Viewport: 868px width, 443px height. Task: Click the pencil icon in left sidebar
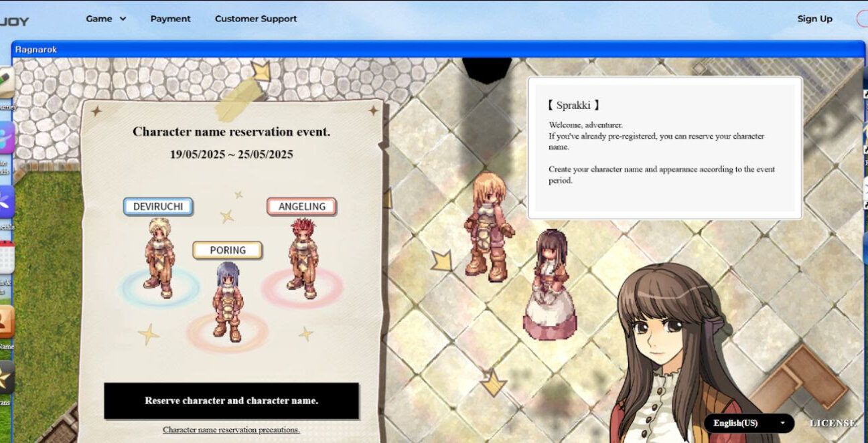coord(6,83)
